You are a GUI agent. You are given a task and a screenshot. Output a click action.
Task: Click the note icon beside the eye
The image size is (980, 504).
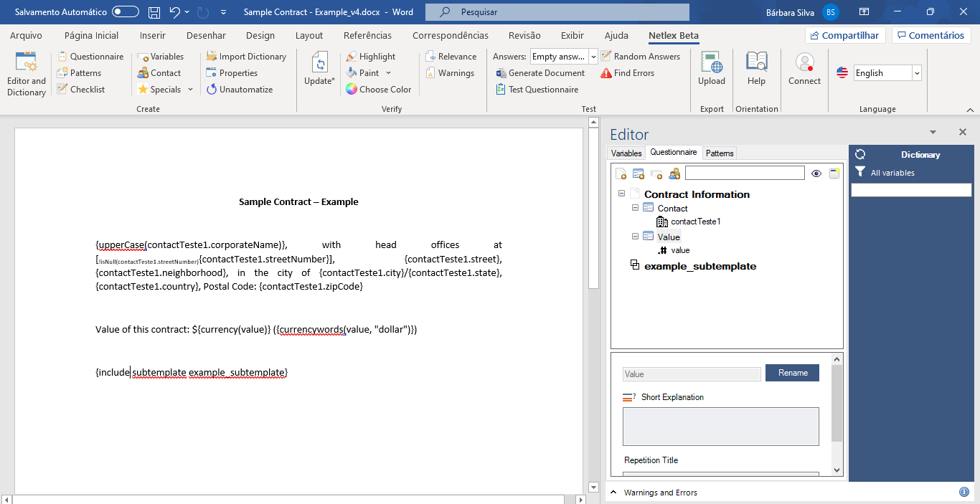pyautogui.click(x=834, y=173)
